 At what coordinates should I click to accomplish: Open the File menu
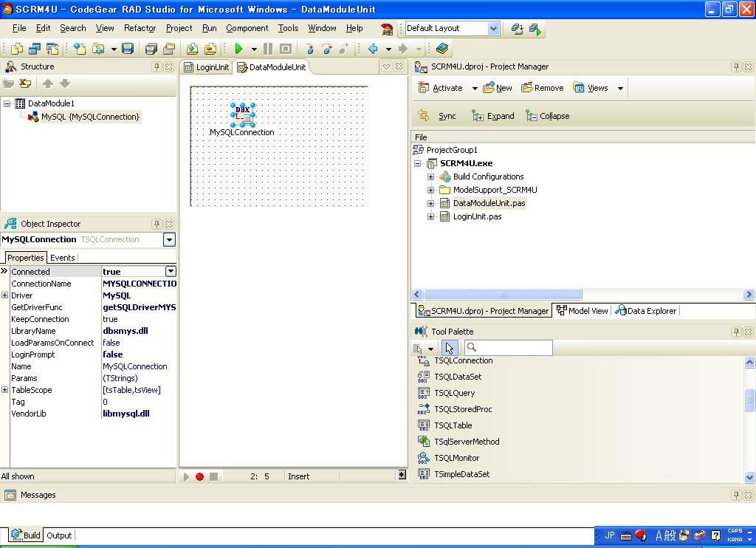[19, 29]
